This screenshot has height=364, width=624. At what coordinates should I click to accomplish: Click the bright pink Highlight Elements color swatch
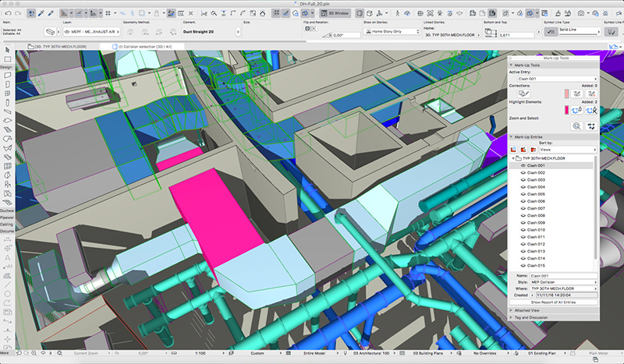point(567,110)
